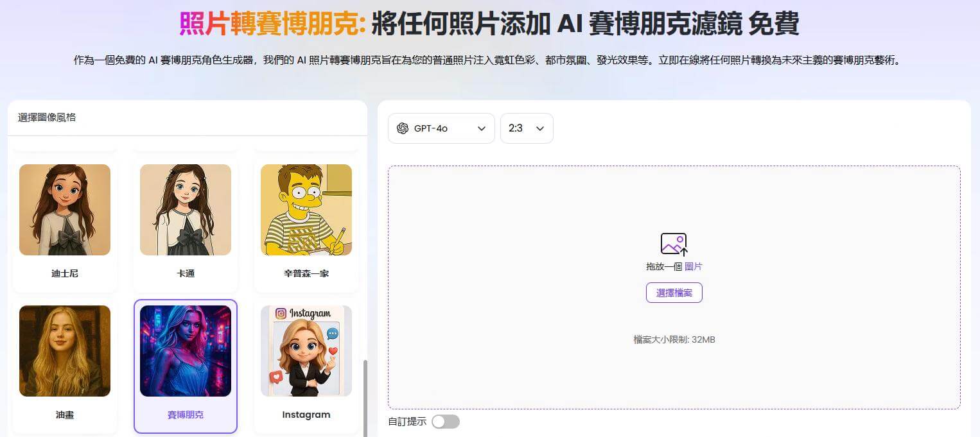980x437 pixels.
Task: Select the Disney style thumbnail
Action: click(x=65, y=210)
